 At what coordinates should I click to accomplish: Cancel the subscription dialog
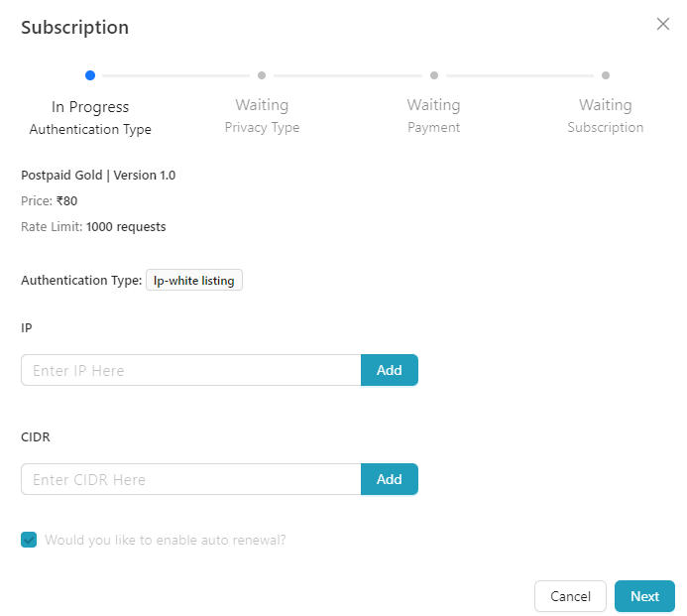click(x=570, y=596)
